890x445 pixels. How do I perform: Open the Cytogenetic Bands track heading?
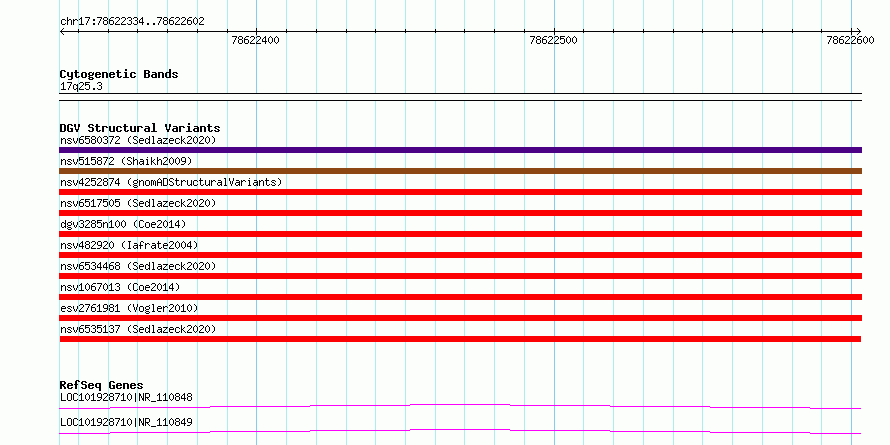119,74
